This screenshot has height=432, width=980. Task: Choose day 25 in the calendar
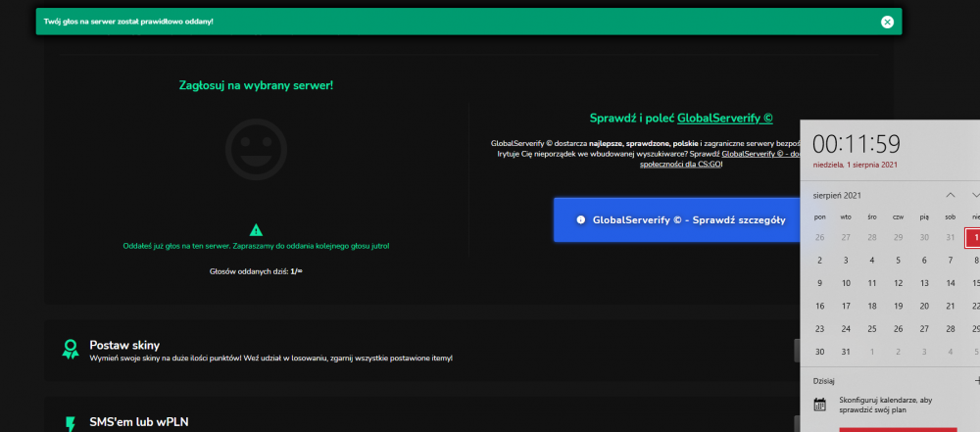[x=872, y=329]
